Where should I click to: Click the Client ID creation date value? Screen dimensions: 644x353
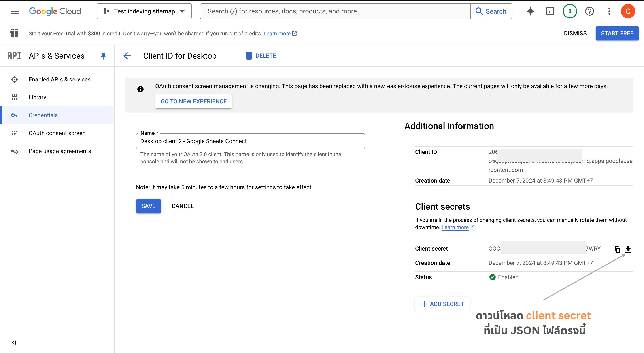tap(540, 181)
